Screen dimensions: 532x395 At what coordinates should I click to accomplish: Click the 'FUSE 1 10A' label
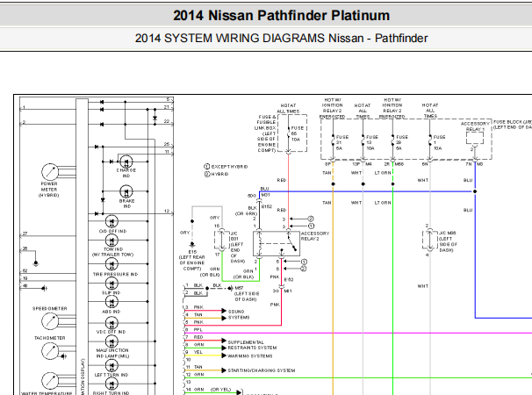click(439, 143)
